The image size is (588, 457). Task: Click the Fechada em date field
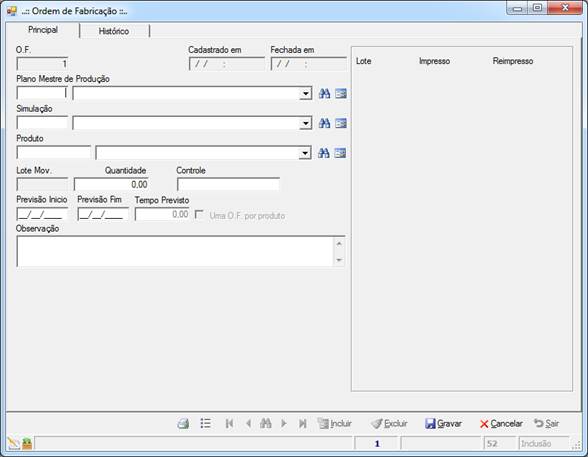pos(309,64)
